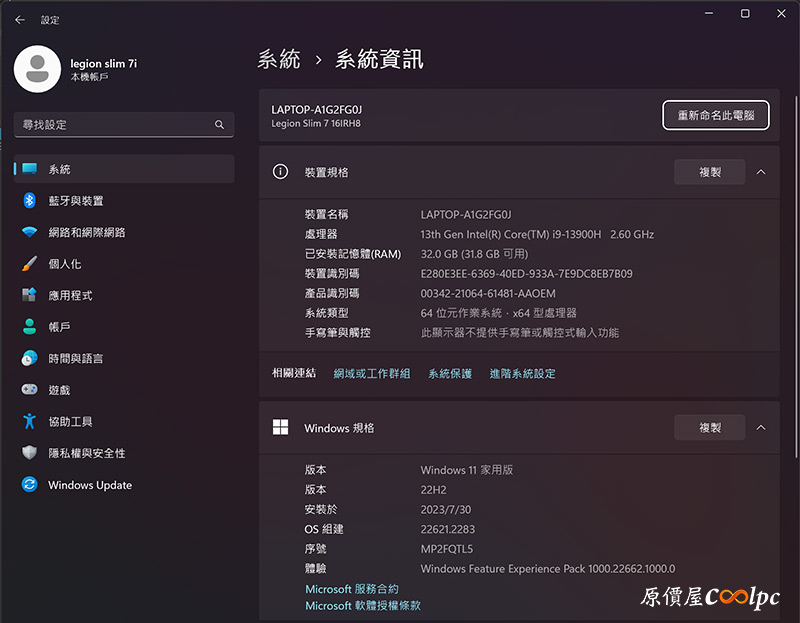Click the globe clock icon beside 時間與語言
The image size is (800, 623).
click(30, 358)
